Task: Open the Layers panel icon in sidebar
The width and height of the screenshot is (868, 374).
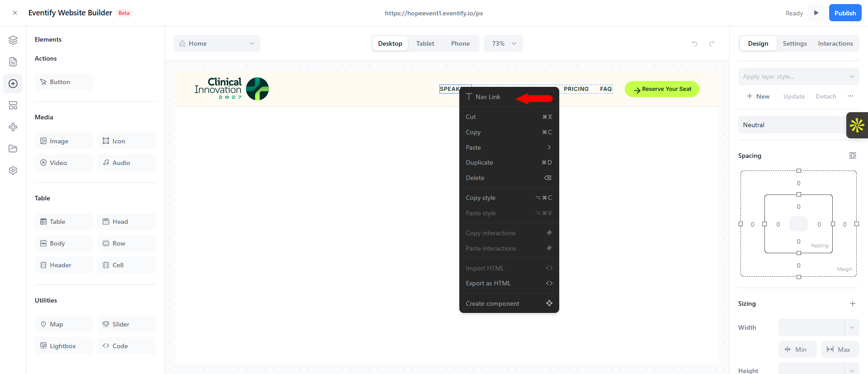Action: click(13, 40)
